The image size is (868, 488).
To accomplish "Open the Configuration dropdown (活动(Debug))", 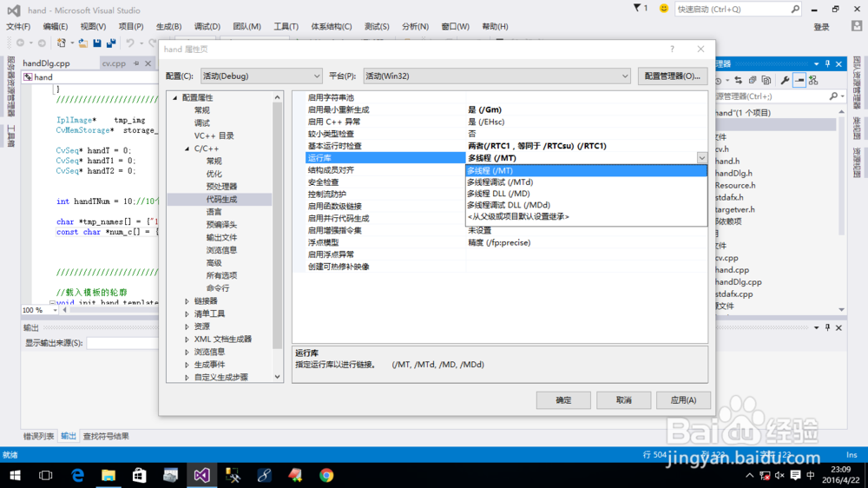I will pyautogui.click(x=260, y=76).
